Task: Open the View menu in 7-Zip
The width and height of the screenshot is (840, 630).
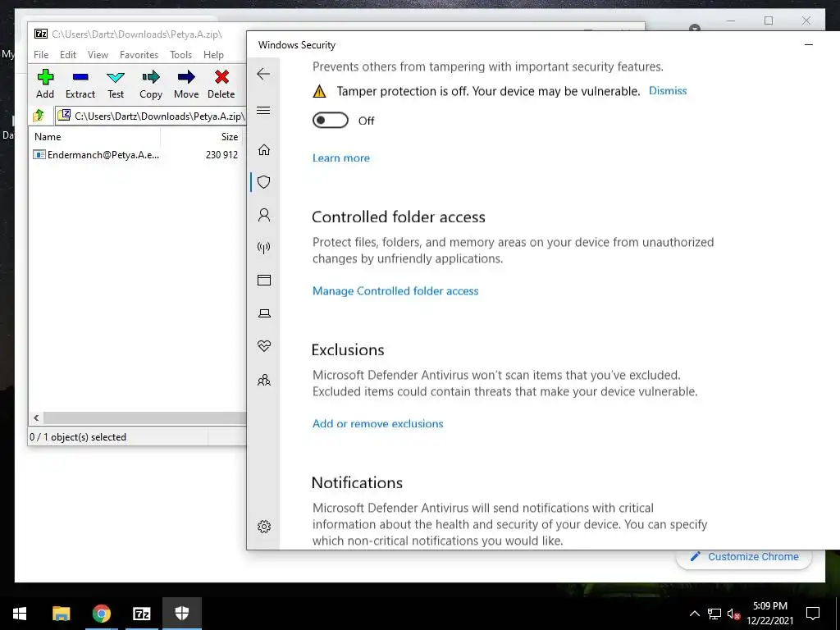Action: pos(98,55)
